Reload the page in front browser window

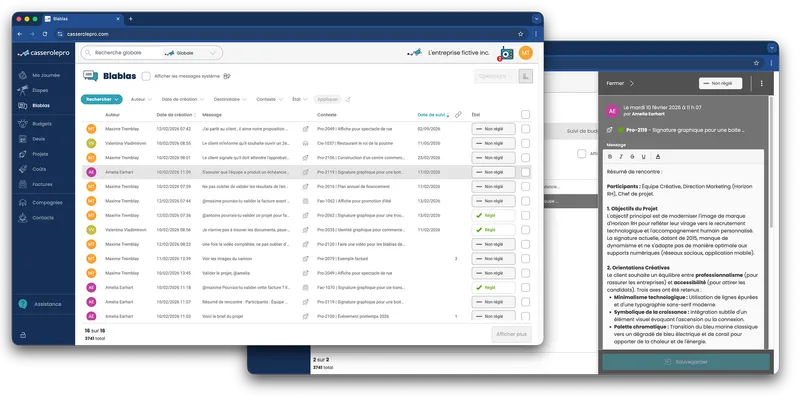pyautogui.click(x=45, y=34)
